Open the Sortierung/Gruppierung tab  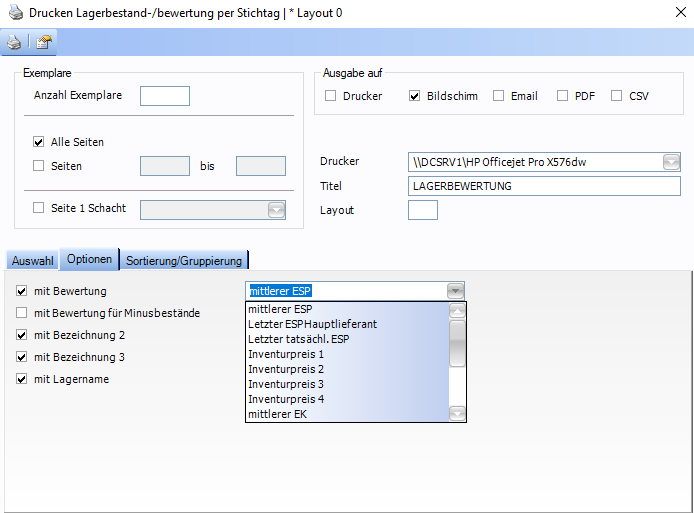[184, 260]
